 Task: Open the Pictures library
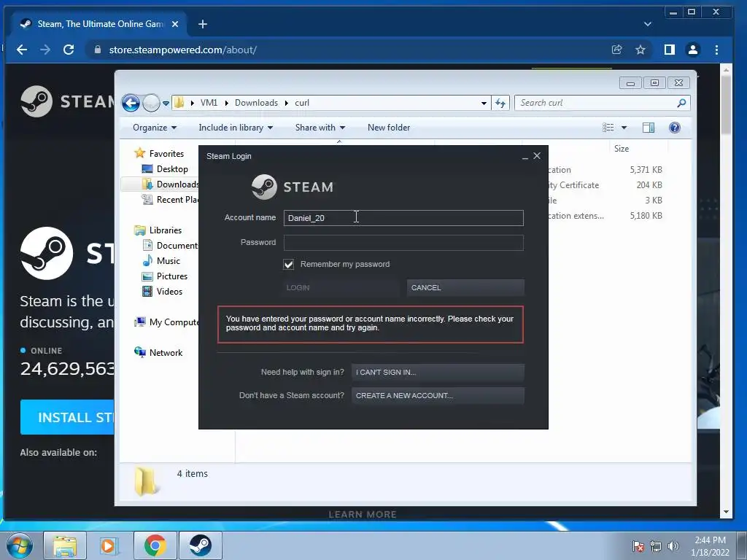coord(172,276)
